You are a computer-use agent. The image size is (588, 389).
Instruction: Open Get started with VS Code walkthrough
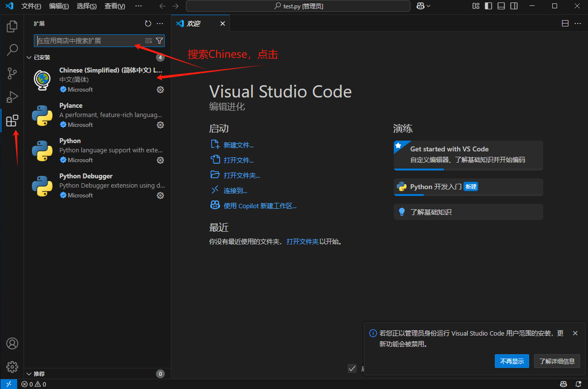coord(468,155)
